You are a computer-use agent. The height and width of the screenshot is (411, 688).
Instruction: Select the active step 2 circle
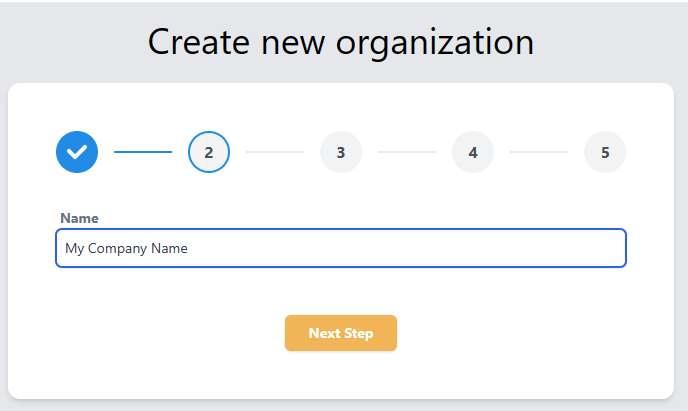209,152
